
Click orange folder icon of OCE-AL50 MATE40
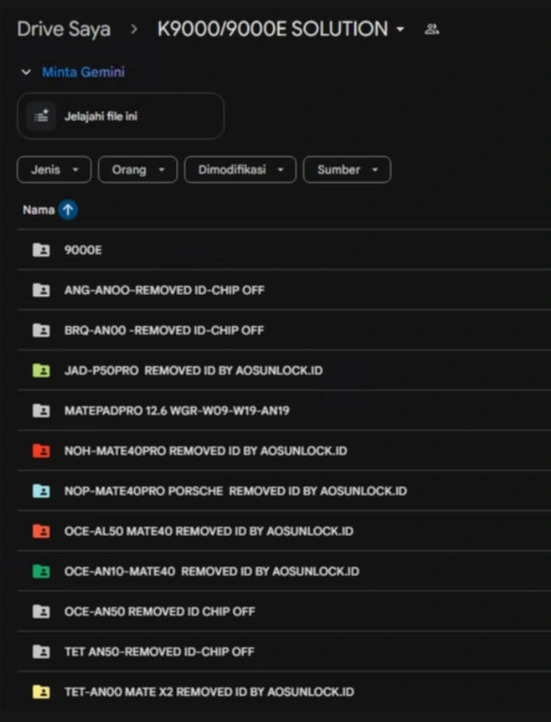[41, 531]
